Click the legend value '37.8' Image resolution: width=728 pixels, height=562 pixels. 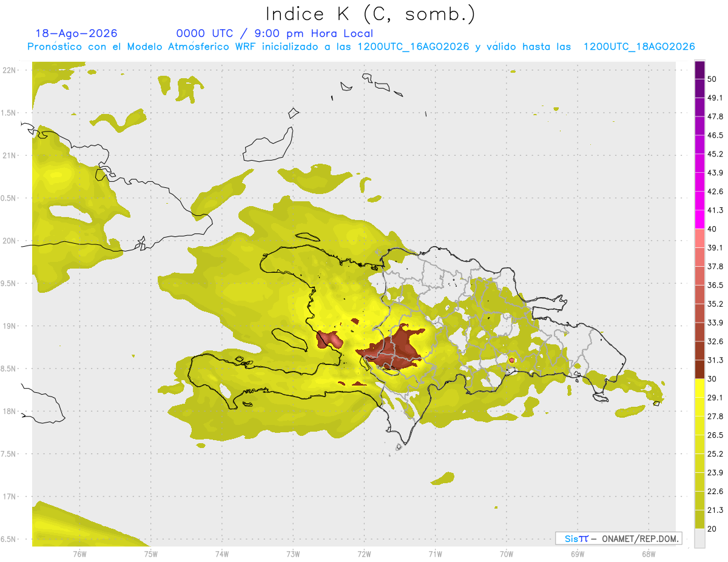(x=715, y=267)
